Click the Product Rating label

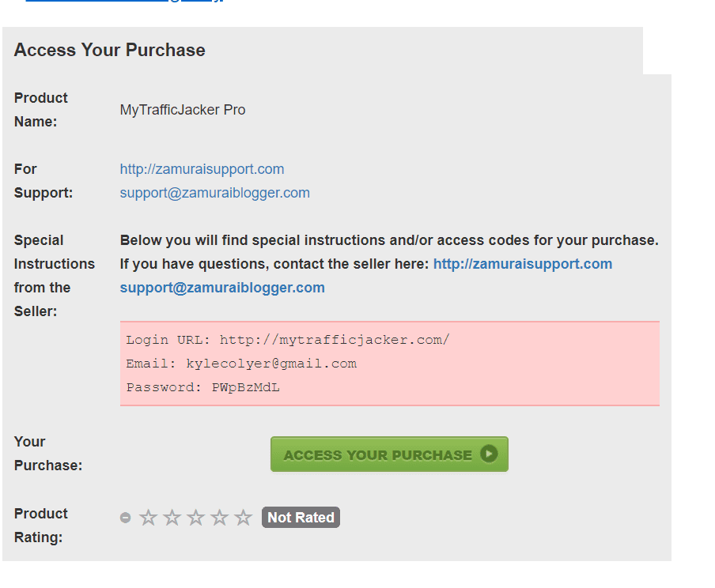41,525
